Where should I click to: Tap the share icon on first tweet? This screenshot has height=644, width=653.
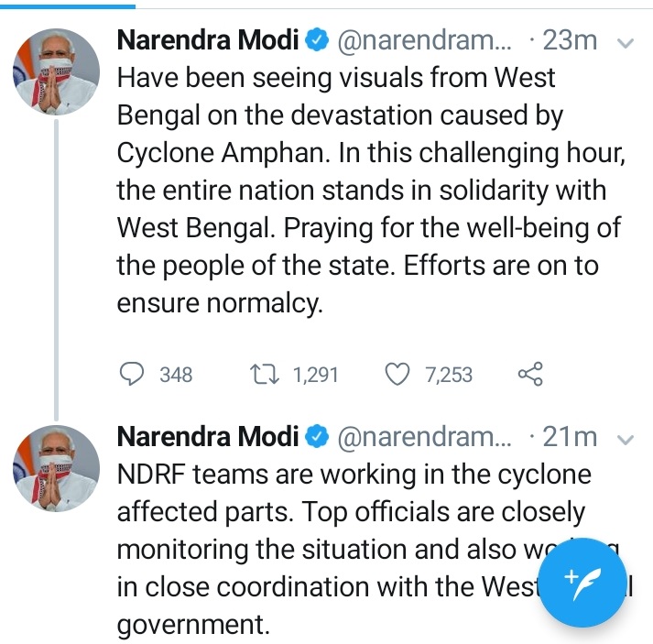click(530, 374)
